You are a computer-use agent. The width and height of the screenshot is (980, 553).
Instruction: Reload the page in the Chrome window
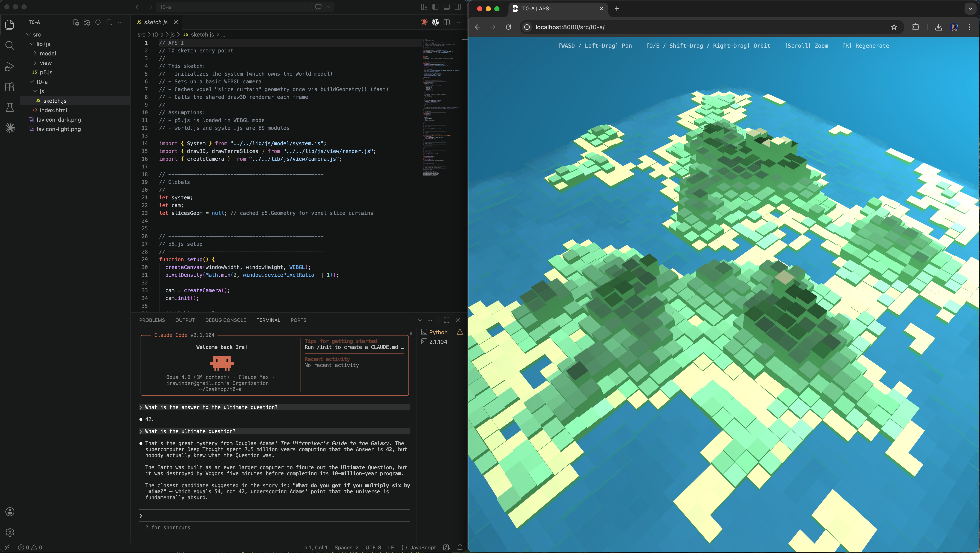[509, 27]
